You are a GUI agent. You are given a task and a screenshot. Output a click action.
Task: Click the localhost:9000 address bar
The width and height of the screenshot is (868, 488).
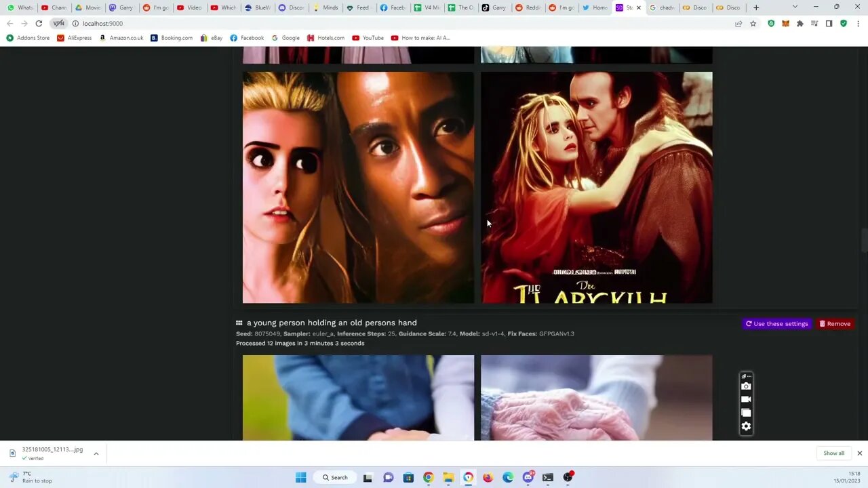400,23
